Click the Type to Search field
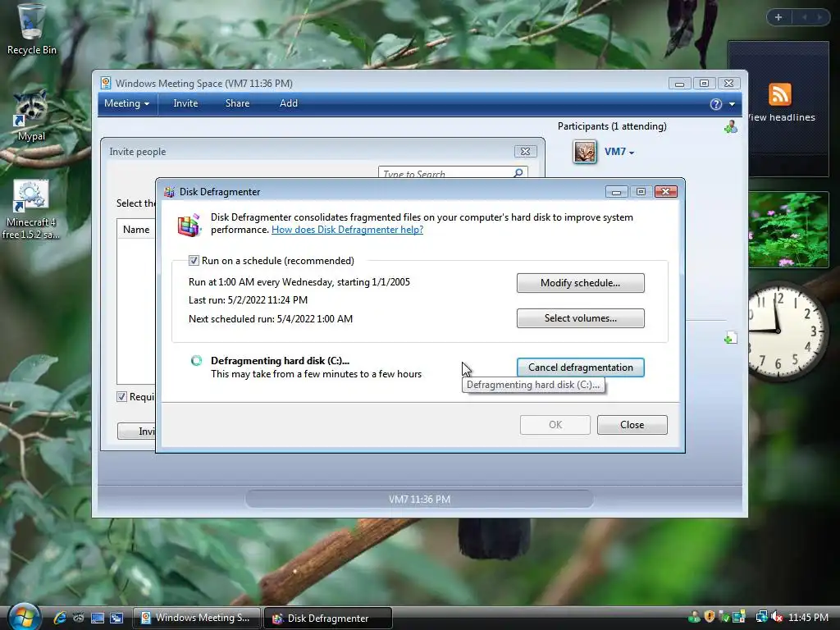Screen dimensions: 840x630 click(453, 172)
